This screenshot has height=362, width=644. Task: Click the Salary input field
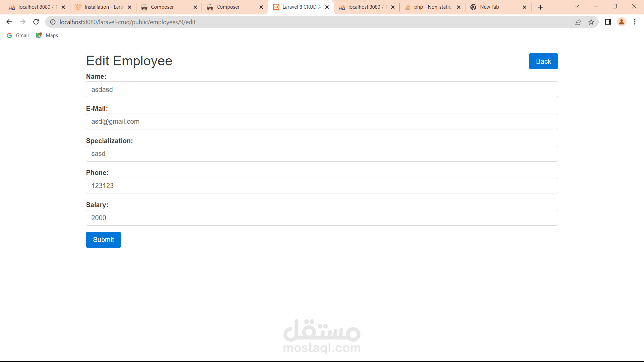click(322, 218)
